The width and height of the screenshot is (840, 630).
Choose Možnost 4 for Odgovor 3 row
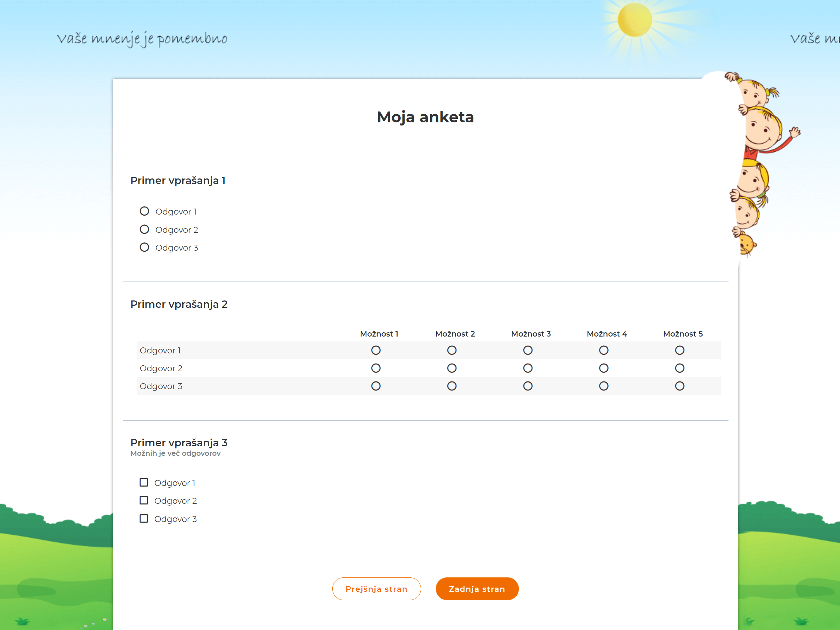(604, 386)
